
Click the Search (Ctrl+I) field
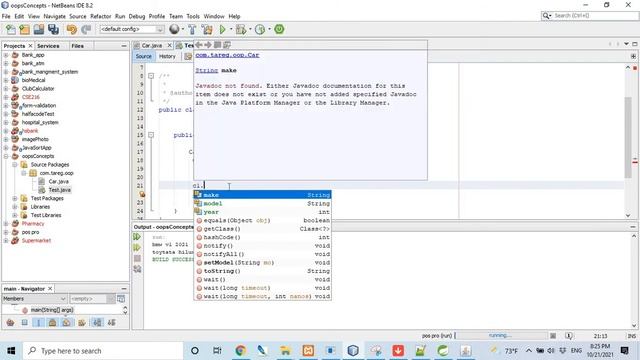pos(589,16)
